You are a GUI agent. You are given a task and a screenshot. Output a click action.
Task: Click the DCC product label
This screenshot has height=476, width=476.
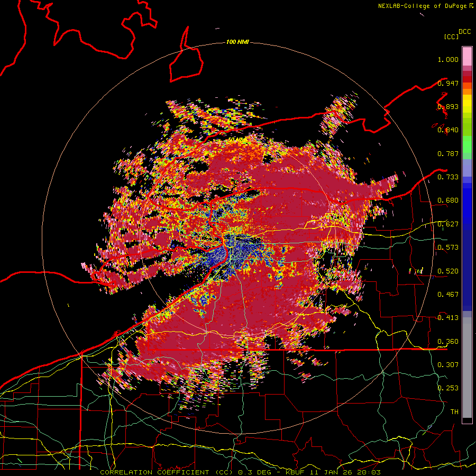(464, 32)
